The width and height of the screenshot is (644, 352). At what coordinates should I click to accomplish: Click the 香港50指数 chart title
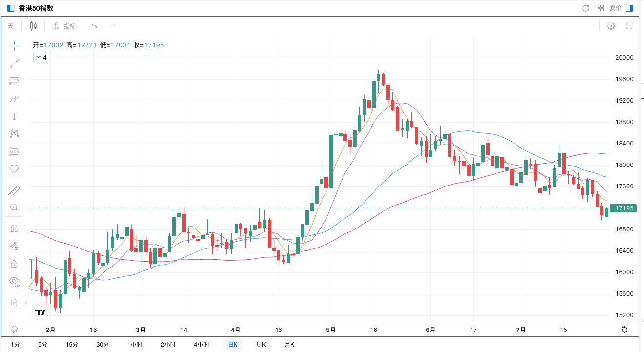point(36,8)
